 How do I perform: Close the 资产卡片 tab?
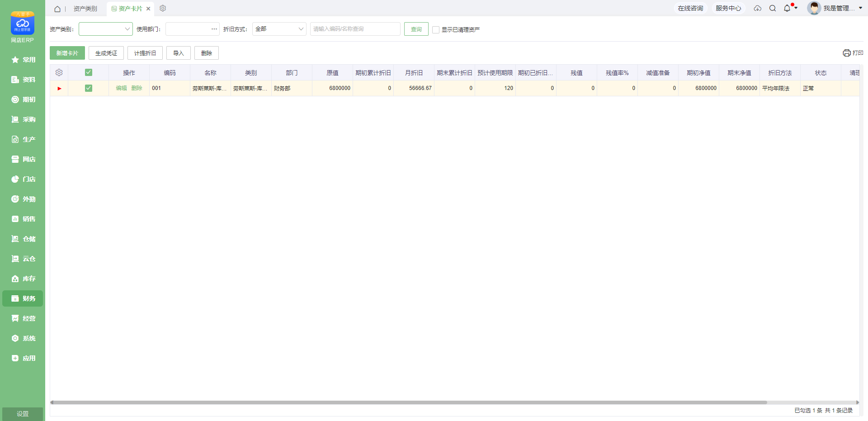point(148,9)
